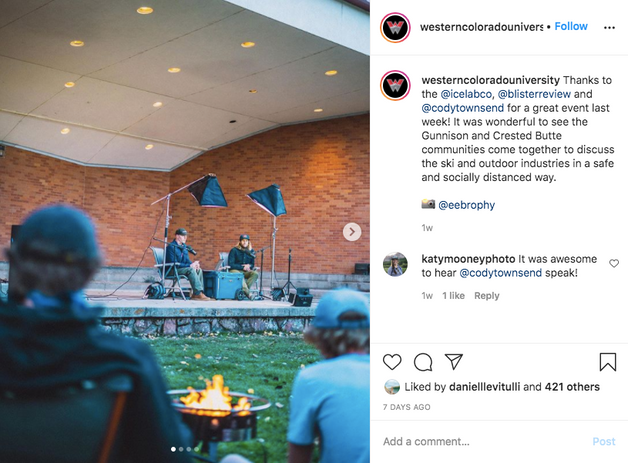This screenshot has width=628, height=463.
Task: Open the three-dots more options menu
Action: point(609,27)
